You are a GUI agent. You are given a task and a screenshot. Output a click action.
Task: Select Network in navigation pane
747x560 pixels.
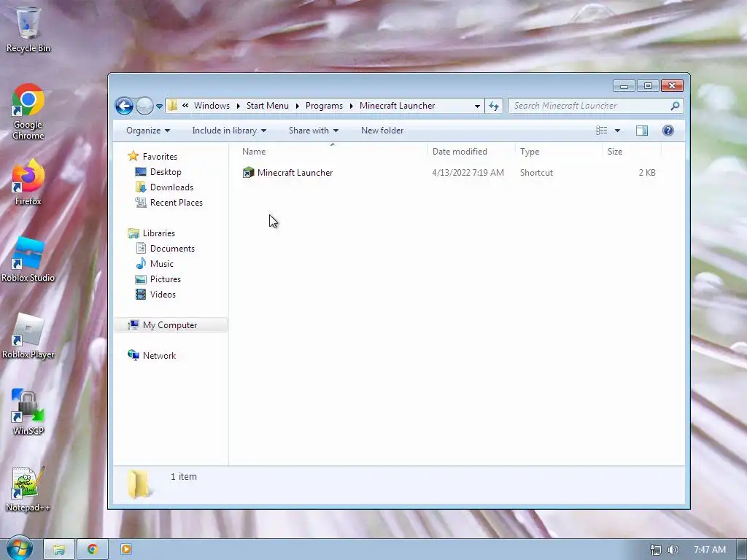159,356
